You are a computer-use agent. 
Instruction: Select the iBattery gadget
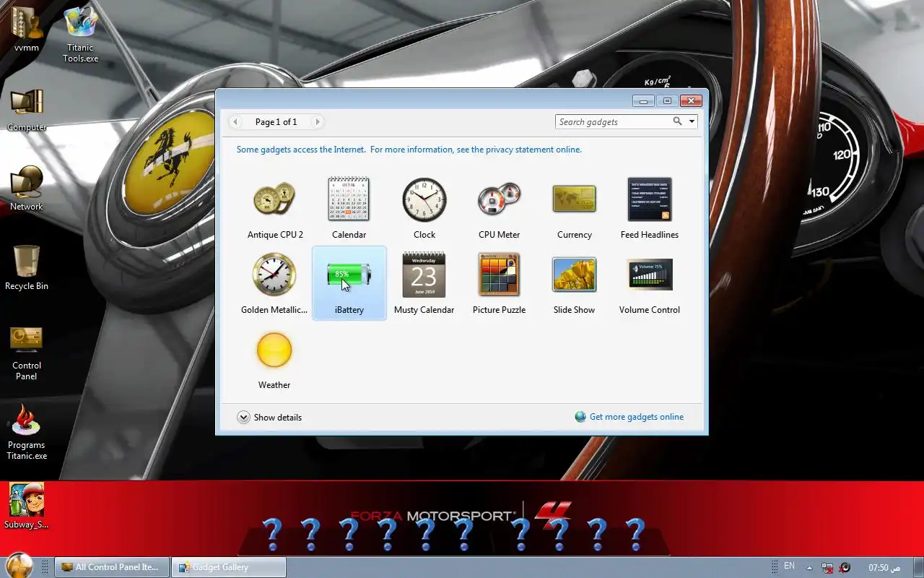pyautogui.click(x=349, y=284)
